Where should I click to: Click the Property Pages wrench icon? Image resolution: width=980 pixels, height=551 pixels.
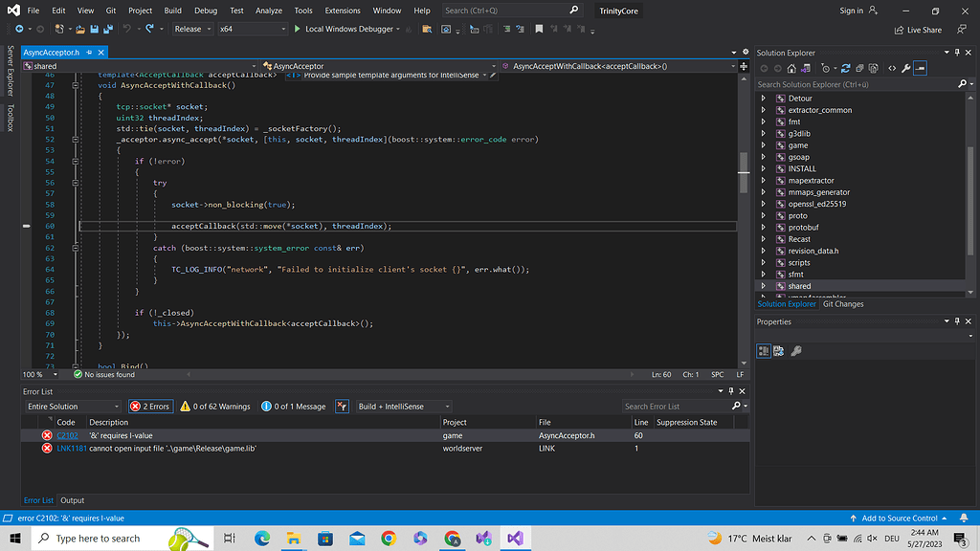click(796, 350)
